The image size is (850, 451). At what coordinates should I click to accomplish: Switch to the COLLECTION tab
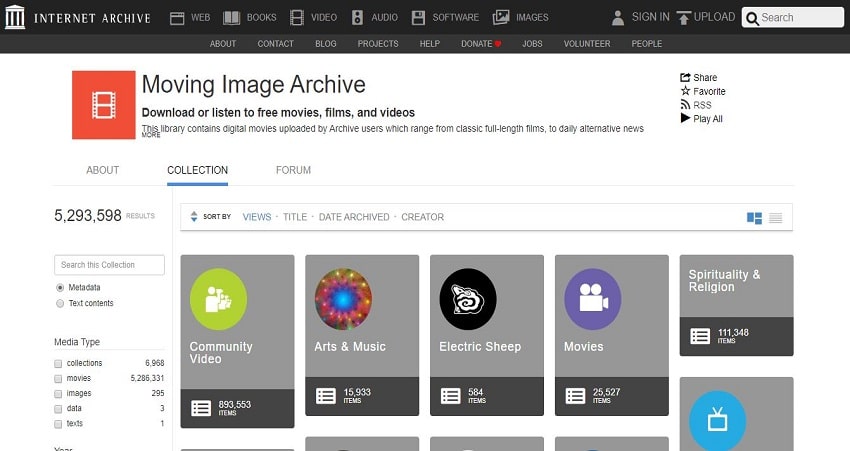click(x=197, y=170)
